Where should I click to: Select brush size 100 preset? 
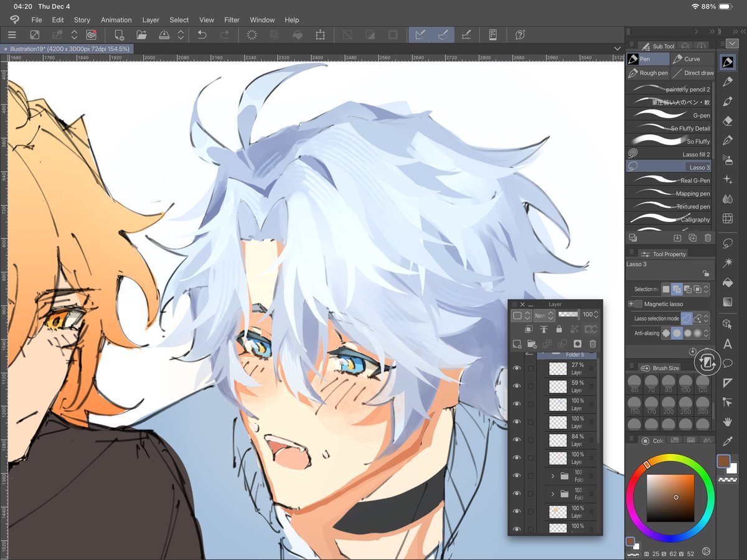pyautogui.click(x=685, y=383)
